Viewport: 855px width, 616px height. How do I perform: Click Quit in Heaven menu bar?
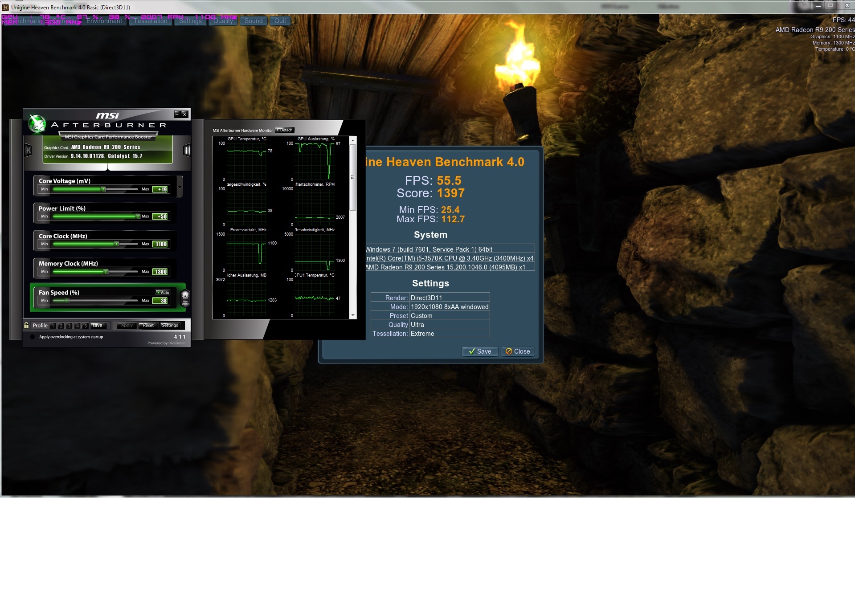click(280, 21)
